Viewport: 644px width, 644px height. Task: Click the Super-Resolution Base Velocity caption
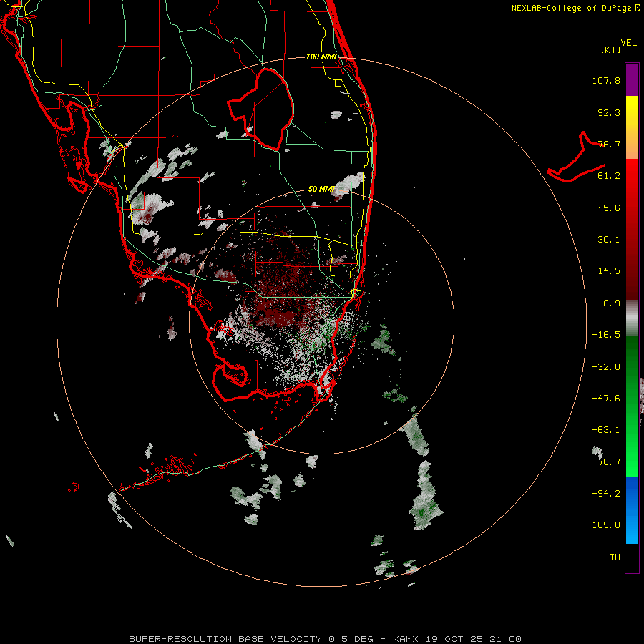click(325, 639)
